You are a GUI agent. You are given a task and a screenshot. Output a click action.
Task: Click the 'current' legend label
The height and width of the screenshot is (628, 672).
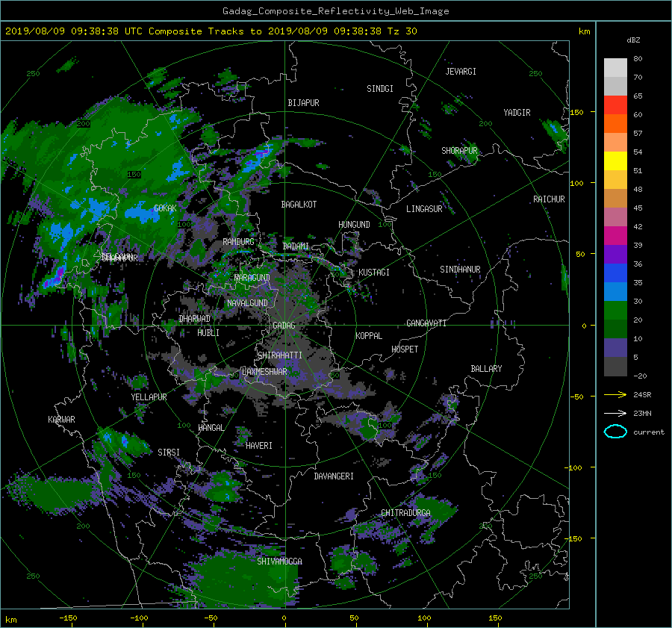[649, 432]
